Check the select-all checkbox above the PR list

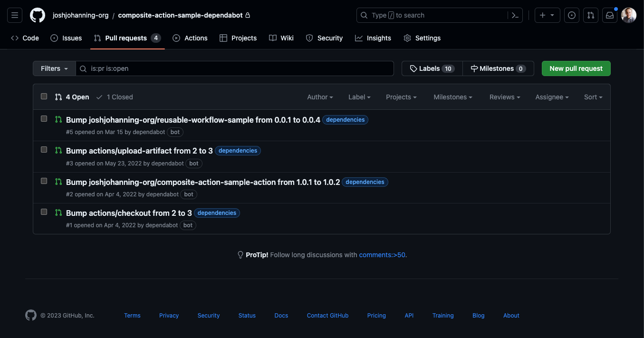(x=44, y=96)
